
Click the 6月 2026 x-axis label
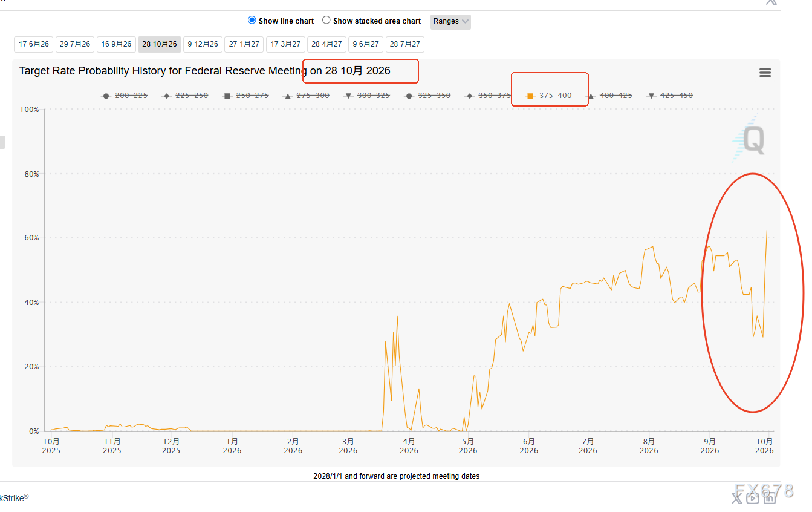pos(529,446)
